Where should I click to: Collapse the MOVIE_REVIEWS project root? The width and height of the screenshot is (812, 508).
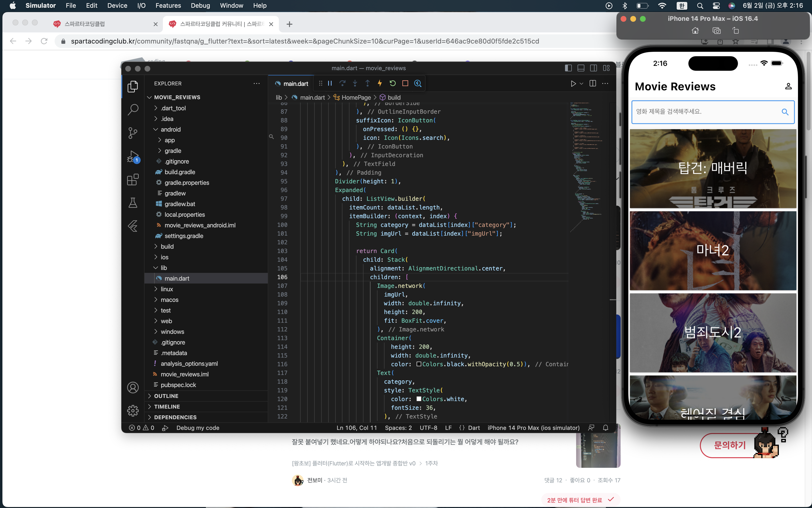206,97
